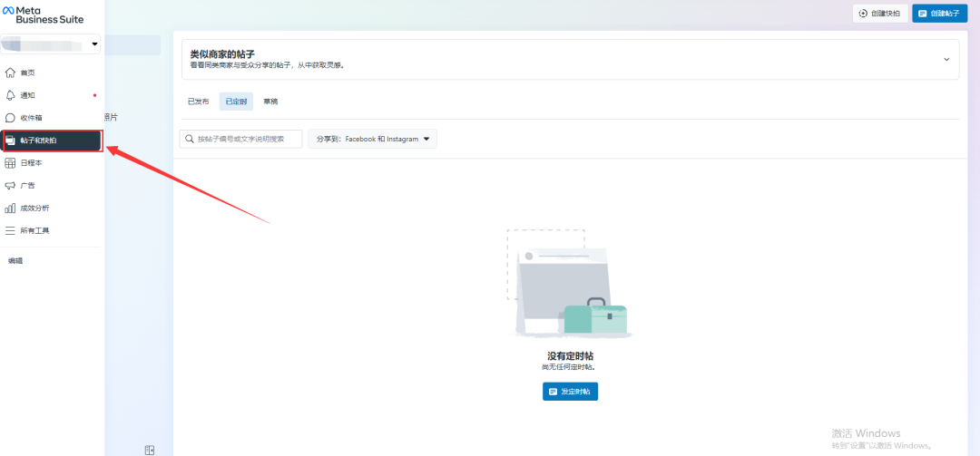Viewport: 980px width, 456px height.
Task: Select 帖子和快拍 in the sidebar
Action: click(51, 141)
